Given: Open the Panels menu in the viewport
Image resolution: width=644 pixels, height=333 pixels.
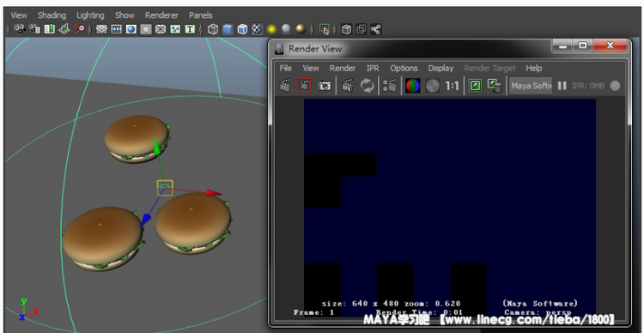Looking at the screenshot, I should point(200,15).
